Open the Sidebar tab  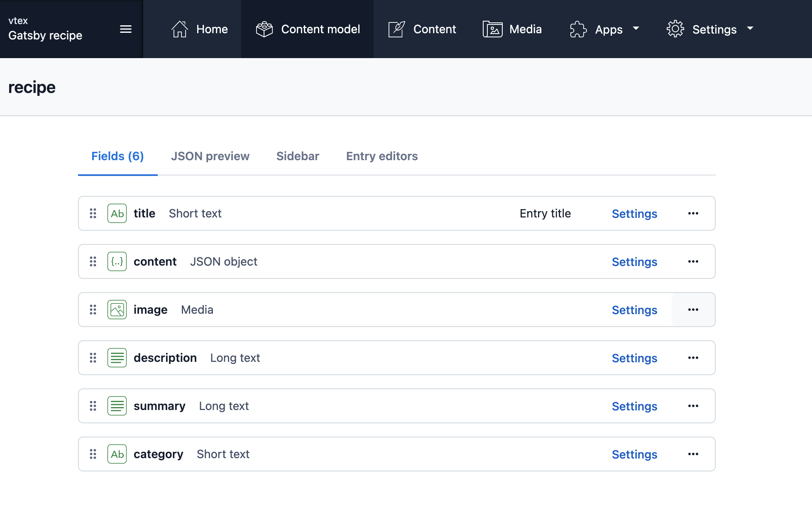[x=298, y=156]
